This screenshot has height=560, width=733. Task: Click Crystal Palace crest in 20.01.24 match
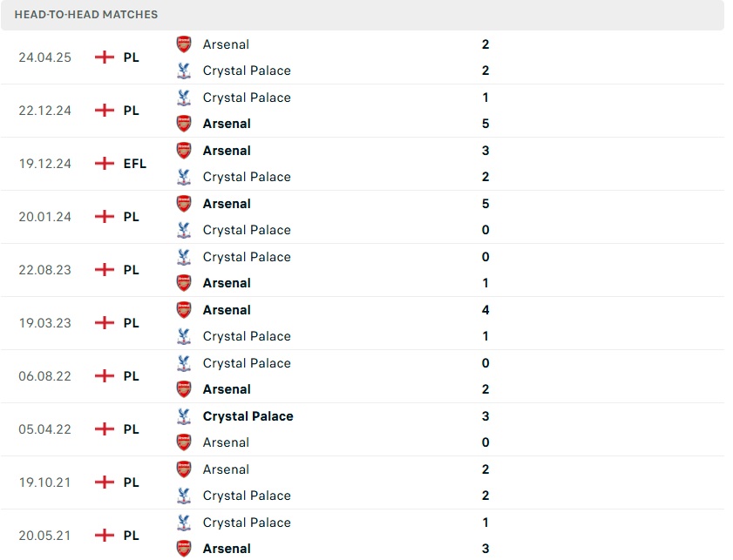coord(184,230)
